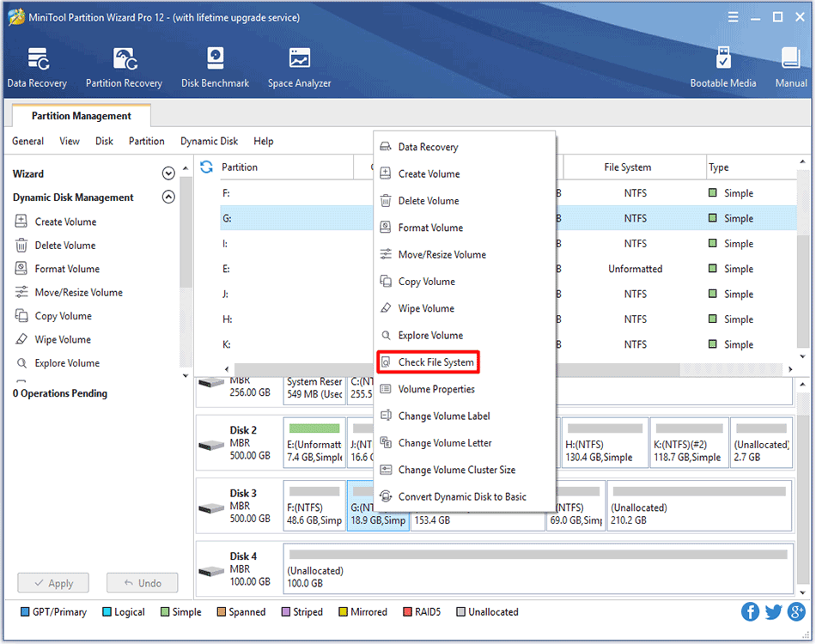Click the left arrow of the disk map scrollbar
The width and height of the screenshot is (816, 644).
click(x=228, y=369)
